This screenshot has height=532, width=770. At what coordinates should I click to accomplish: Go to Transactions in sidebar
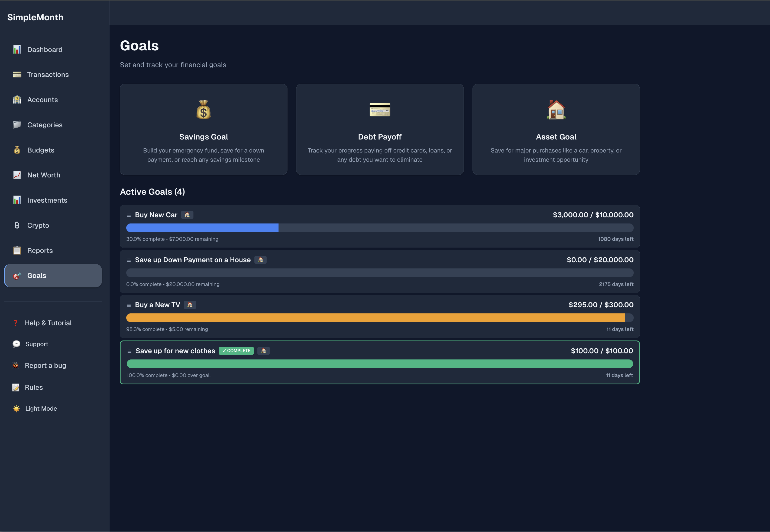coord(48,75)
